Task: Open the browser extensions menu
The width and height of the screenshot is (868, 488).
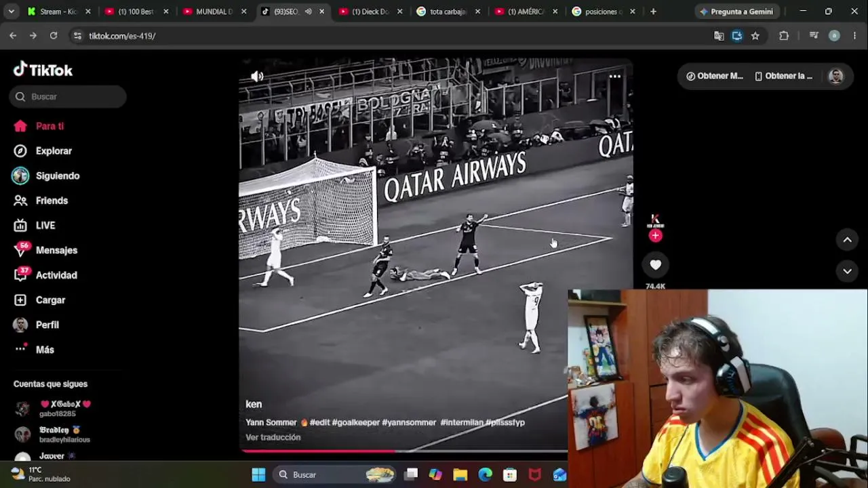Action: point(784,36)
